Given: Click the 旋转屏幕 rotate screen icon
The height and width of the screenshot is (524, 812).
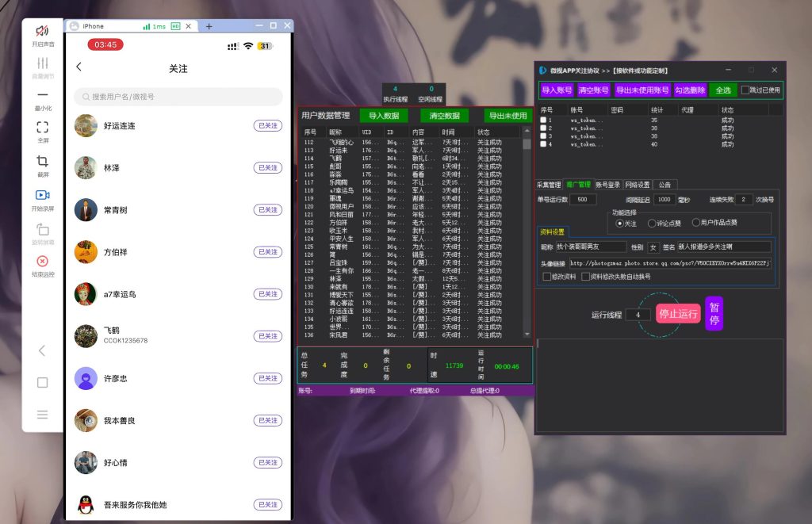Looking at the screenshot, I should [x=43, y=229].
